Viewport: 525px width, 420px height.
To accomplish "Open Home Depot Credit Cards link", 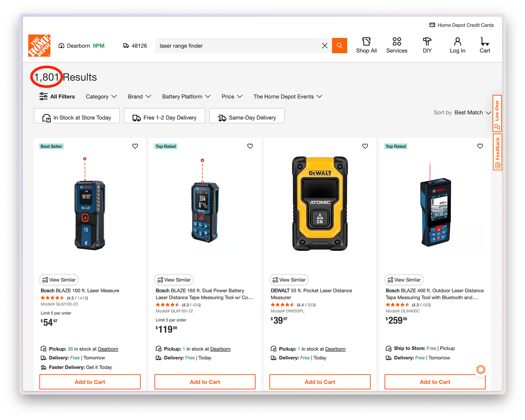I will (x=462, y=25).
